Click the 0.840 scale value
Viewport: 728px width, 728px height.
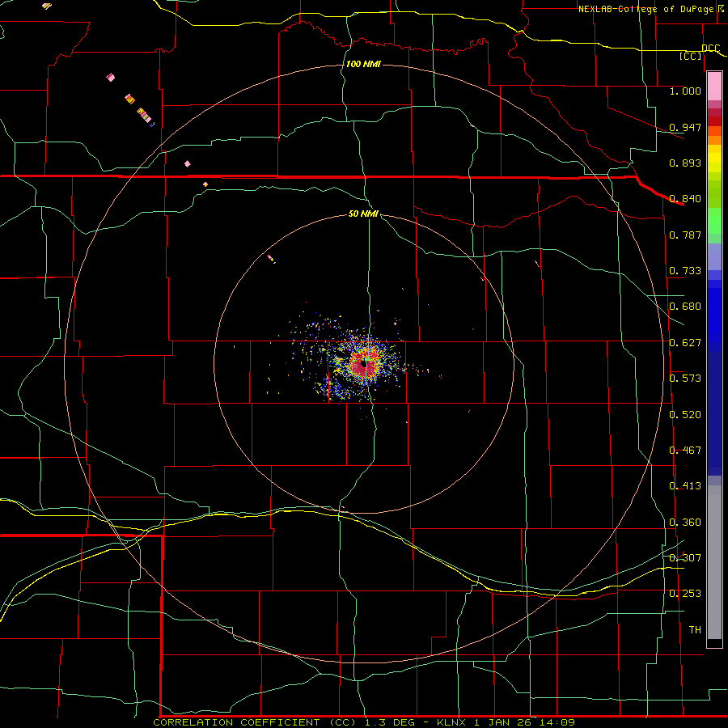685,199
